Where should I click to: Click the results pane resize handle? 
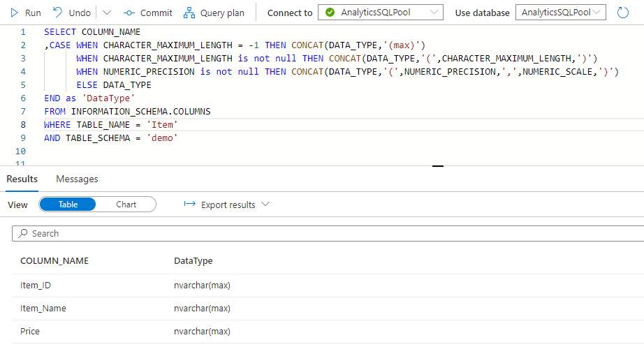[x=438, y=166]
